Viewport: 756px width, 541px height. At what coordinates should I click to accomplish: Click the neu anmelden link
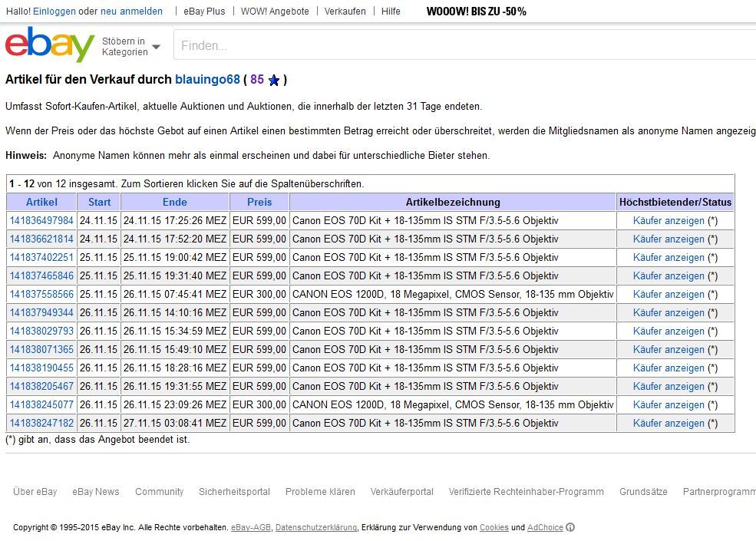(x=131, y=11)
